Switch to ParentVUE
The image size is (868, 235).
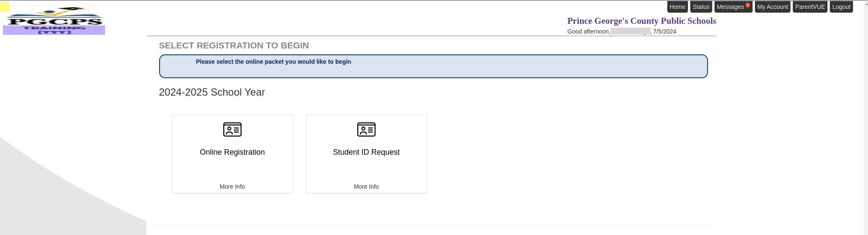810,7
